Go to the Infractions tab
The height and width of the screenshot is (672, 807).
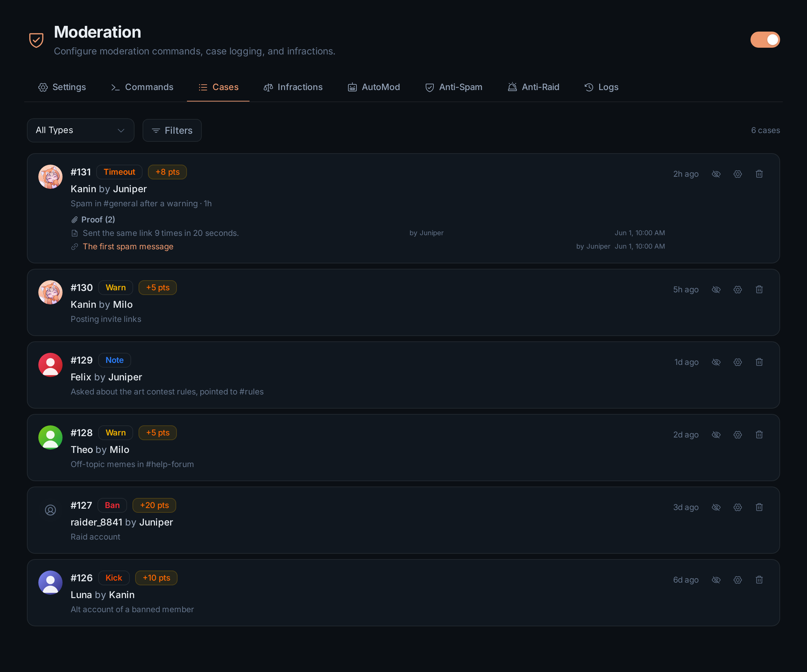coord(293,87)
